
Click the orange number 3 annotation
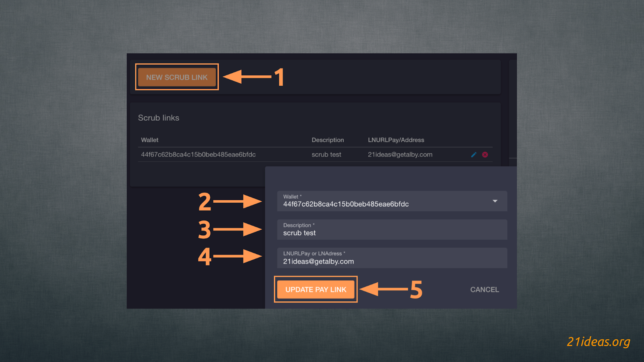click(x=204, y=230)
